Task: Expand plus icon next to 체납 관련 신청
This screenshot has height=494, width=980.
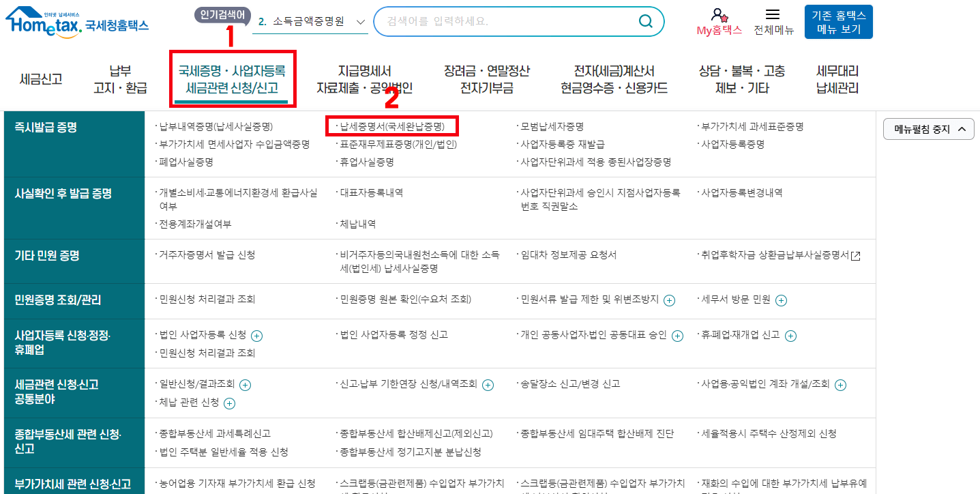Action: click(x=230, y=403)
